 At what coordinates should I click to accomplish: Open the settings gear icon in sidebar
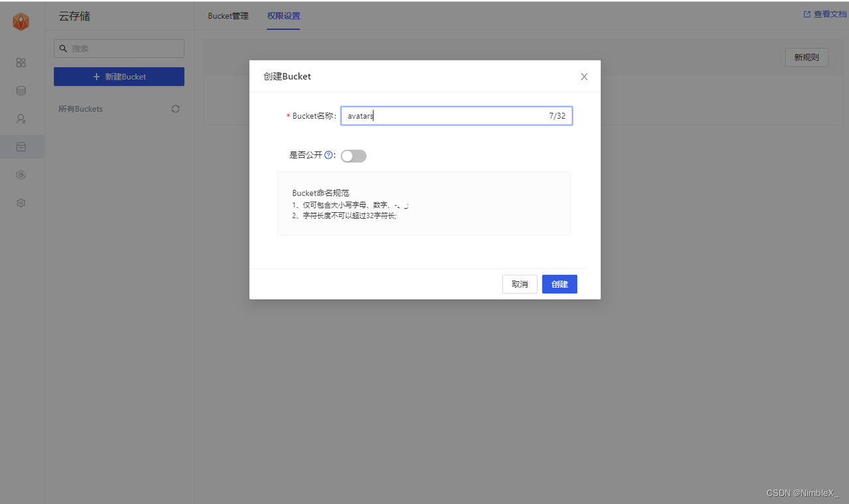click(21, 203)
